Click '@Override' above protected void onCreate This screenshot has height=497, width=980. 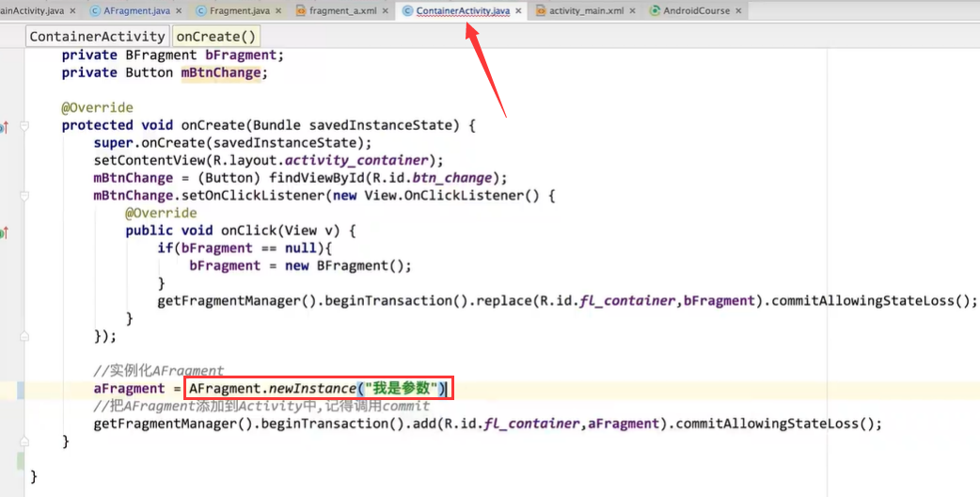(x=97, y=107)
